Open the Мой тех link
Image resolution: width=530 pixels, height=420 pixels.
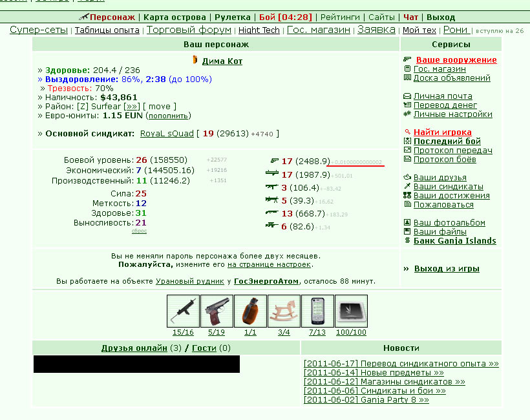[x=419, y=30]
